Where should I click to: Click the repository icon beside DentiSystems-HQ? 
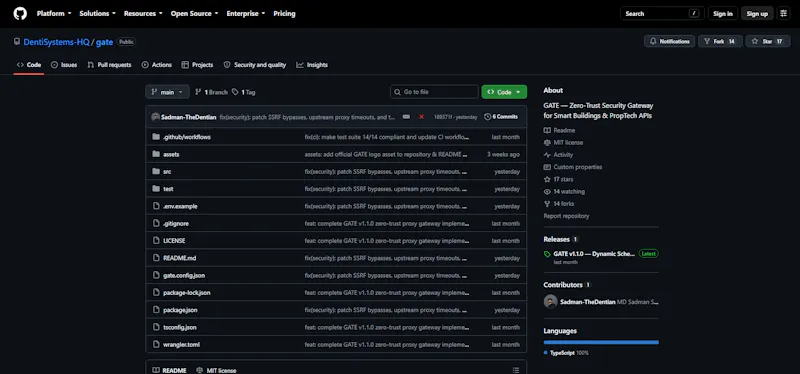click(x=17, y=42)
